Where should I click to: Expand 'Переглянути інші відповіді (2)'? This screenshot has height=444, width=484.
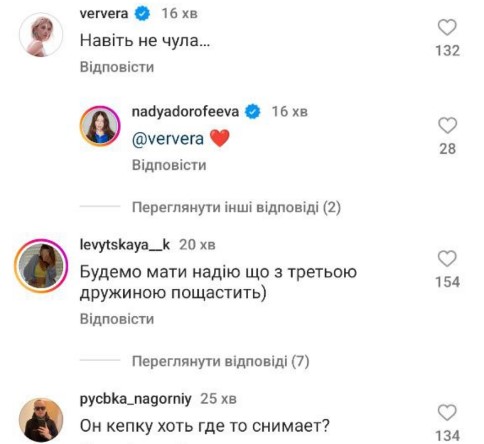[x=236, y=207]
